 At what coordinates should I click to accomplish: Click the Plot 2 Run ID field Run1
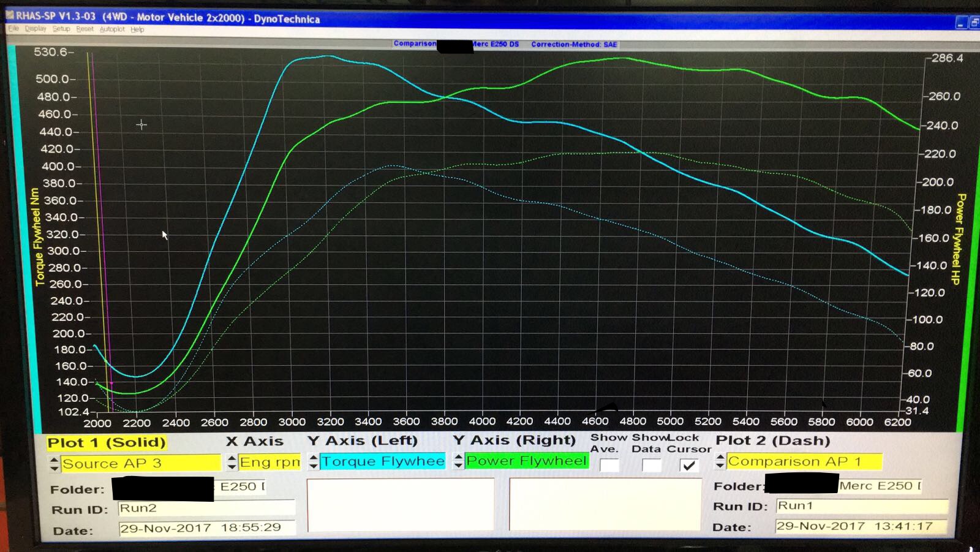click(862, 506)
